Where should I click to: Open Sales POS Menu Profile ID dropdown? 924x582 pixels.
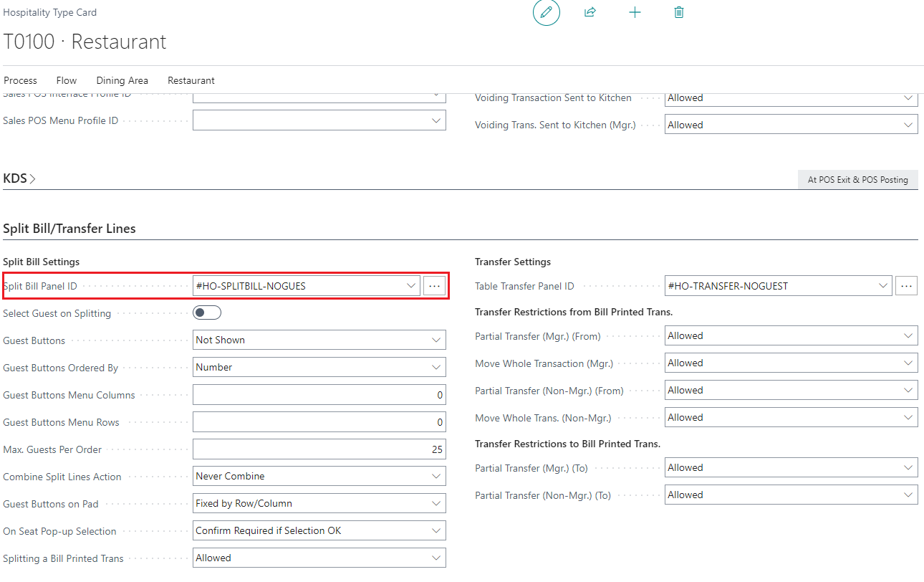319,120
